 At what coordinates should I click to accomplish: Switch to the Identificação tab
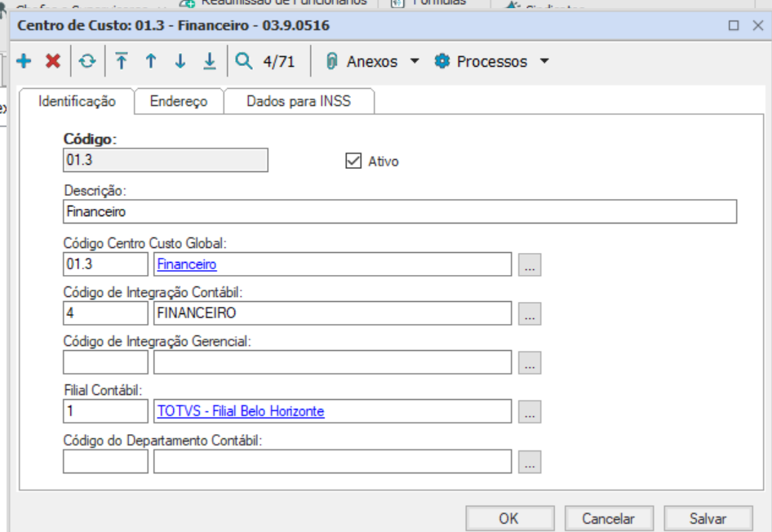pyautogui.click(x=77, y=101)
